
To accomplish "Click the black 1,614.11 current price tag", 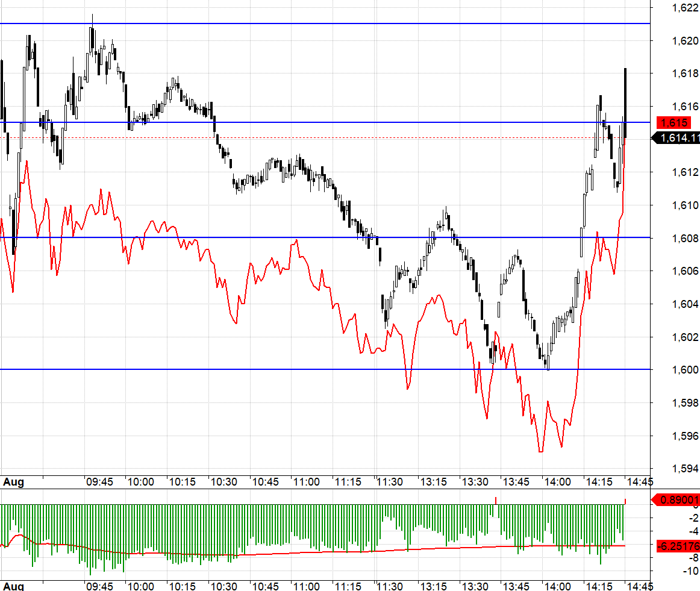I will coord(677,138).
